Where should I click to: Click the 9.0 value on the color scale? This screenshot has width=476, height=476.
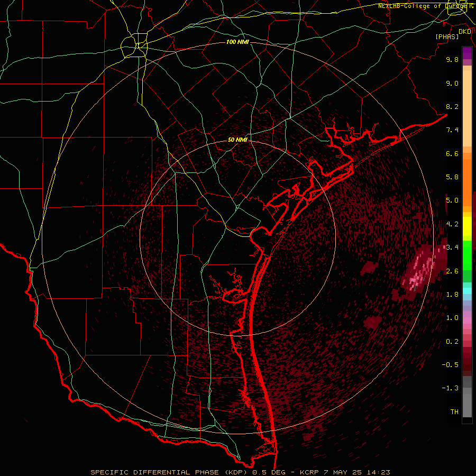(452, 84)
